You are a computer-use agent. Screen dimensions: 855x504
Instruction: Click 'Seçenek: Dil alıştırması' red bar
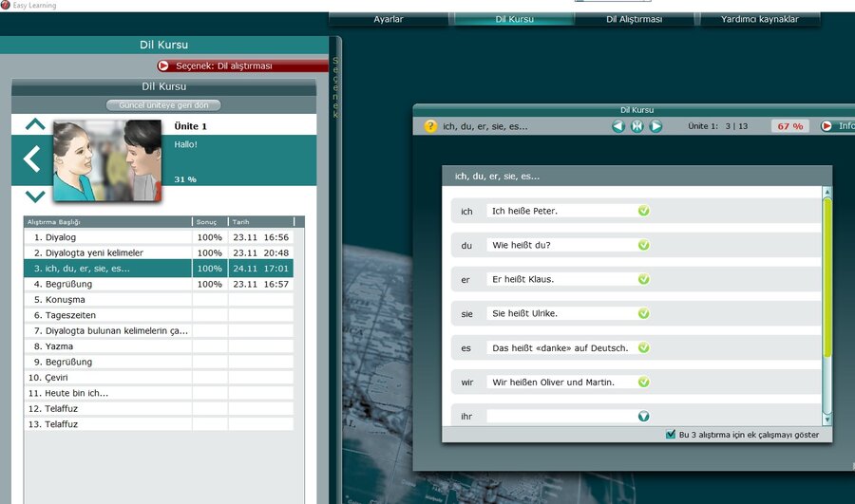click(x=242, y=65)
